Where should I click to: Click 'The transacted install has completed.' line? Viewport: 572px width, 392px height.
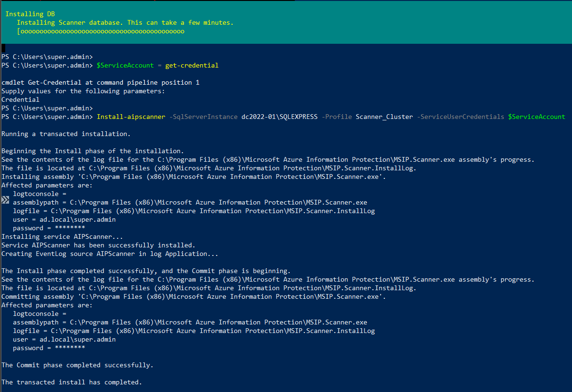[x=71, y=382]
